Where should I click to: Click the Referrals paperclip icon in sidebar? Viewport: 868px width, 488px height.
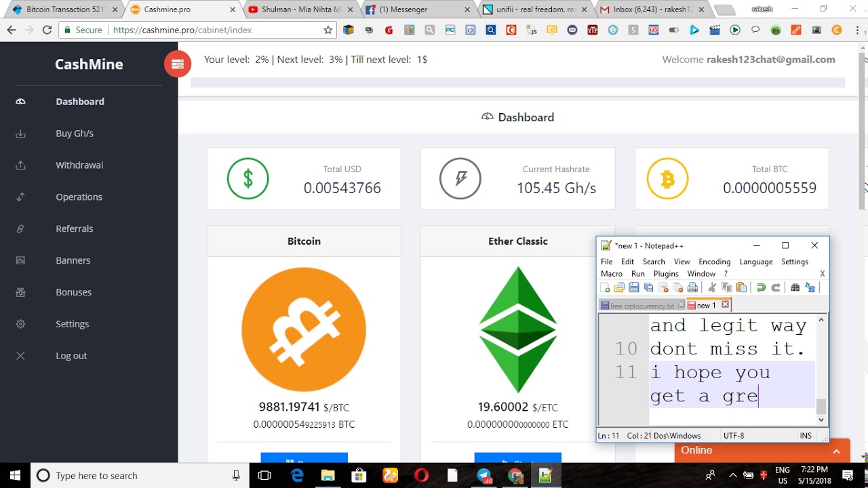click(x=20, y=229)
